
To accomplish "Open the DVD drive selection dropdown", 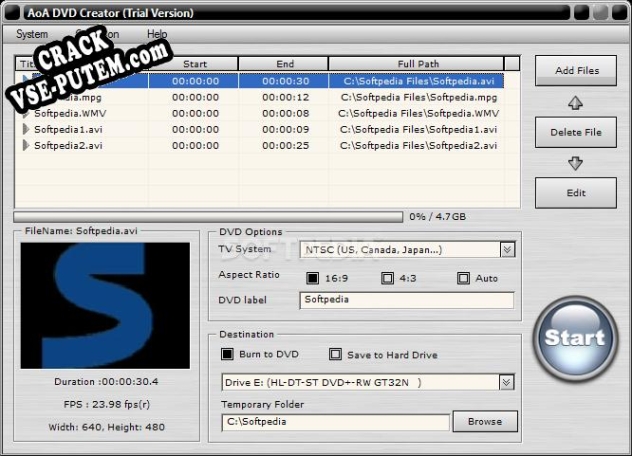I will (507, 382).
